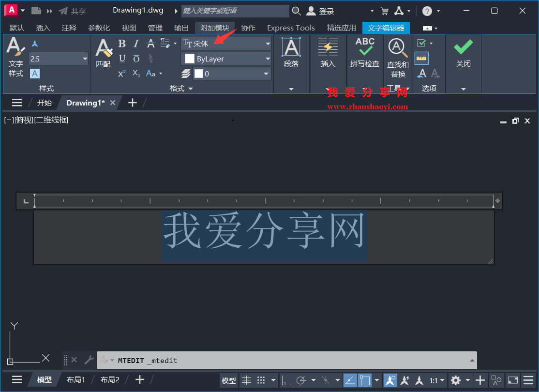Image resolution: width=539 pixels, height=392 pixels.
Task: Click the 段落 paragraph justification icon
Action: point(291,47)
